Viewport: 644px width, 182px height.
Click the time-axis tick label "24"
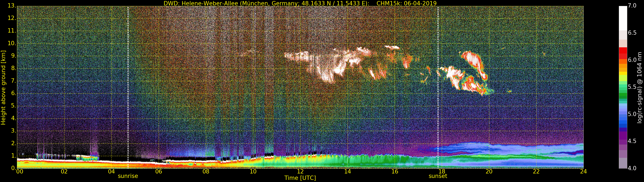[583, 172]
